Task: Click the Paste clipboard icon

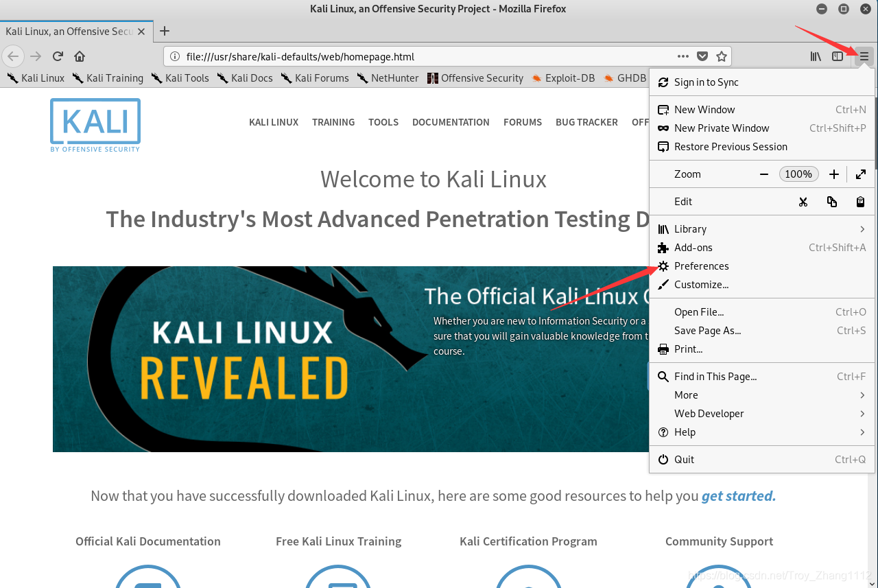Action: [860, 202]
